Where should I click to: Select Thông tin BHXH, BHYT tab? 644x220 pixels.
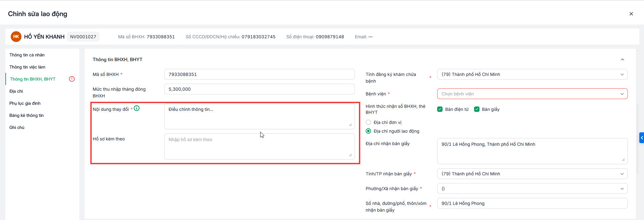tap(33, 79)
